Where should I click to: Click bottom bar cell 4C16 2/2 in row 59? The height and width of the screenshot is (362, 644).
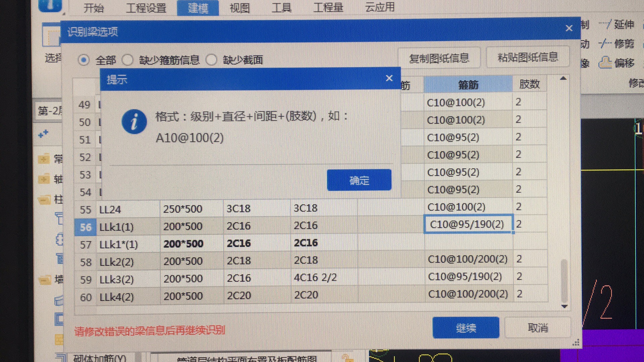[x=324, y=278]
